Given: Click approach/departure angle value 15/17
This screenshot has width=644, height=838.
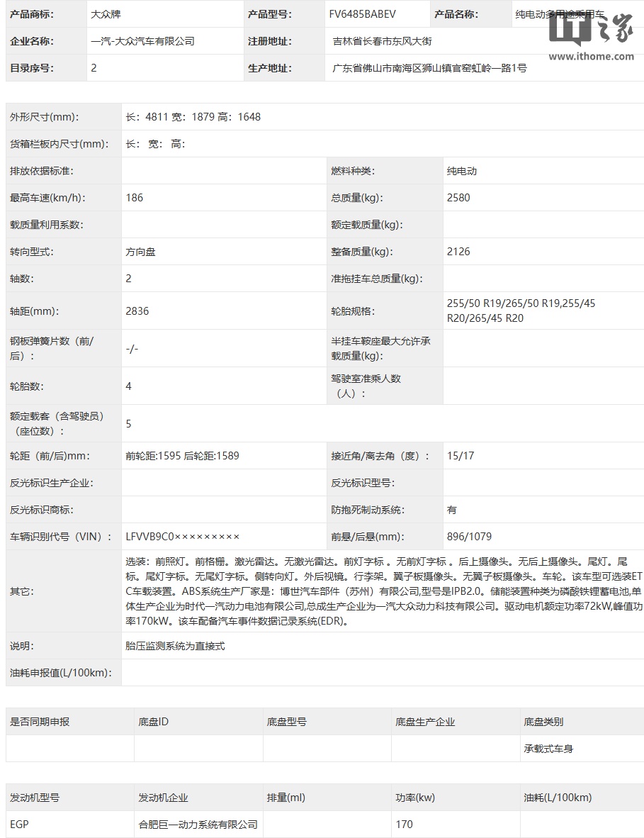Looking at the screenshot, I should tap(461, 456).
